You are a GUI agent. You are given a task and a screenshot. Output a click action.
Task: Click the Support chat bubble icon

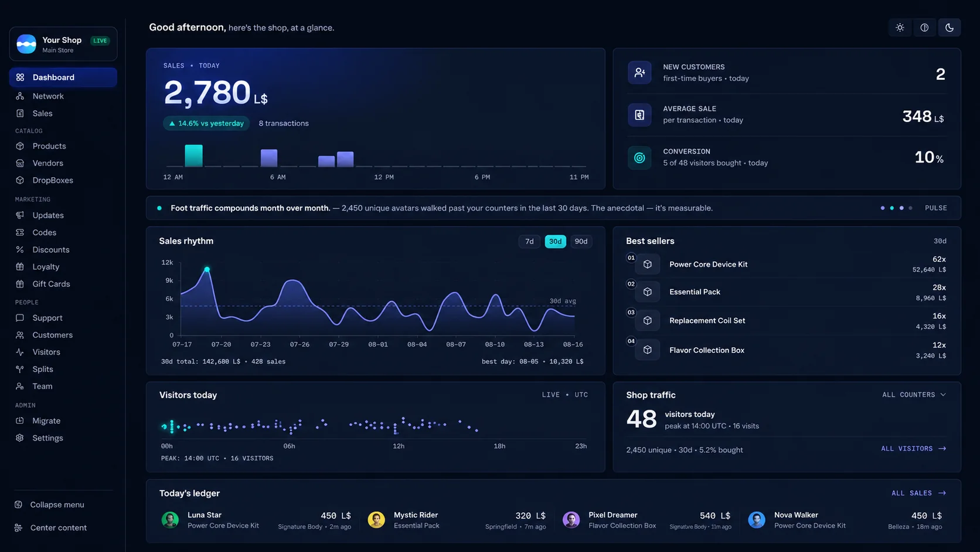tap(20, 318)
